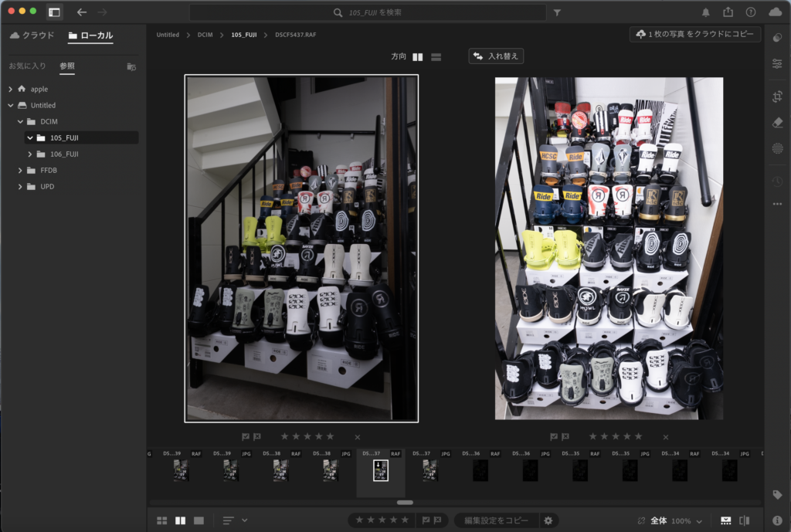Image resolution: width=791 pixels, height=532 pixels.
Task: Select the お気に入り tab
Action: [27, 66]
